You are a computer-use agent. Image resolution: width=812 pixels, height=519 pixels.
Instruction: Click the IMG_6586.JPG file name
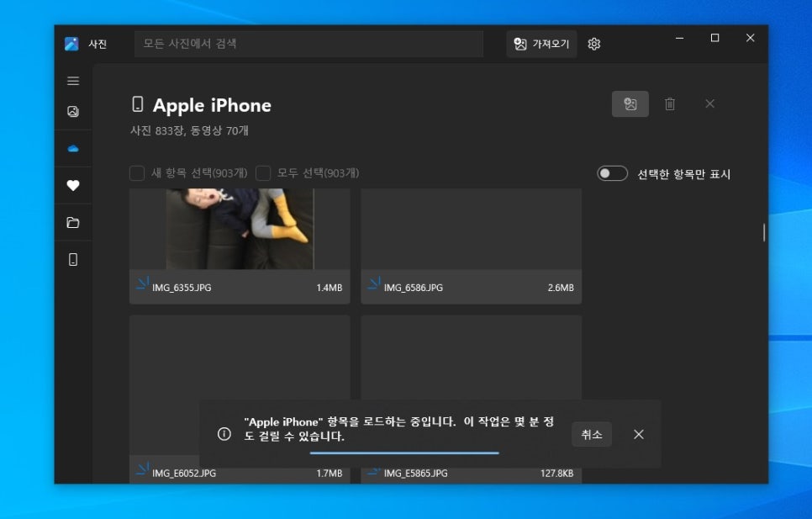pos(414,288)
